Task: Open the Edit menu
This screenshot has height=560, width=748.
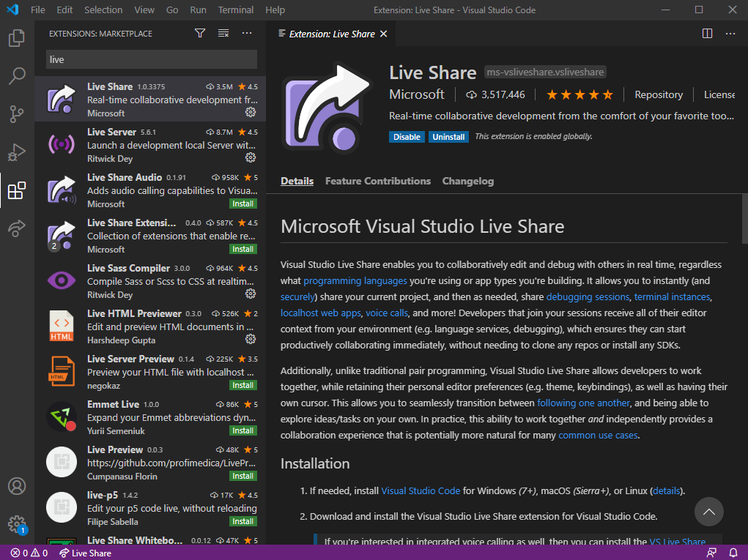Action: tap(64, 10)
